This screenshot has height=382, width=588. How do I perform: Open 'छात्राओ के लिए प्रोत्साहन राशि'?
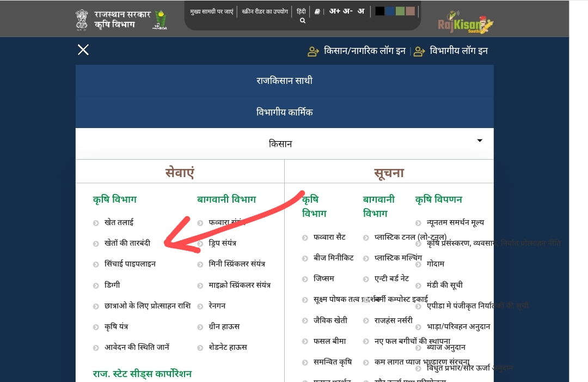pos(148,306)
